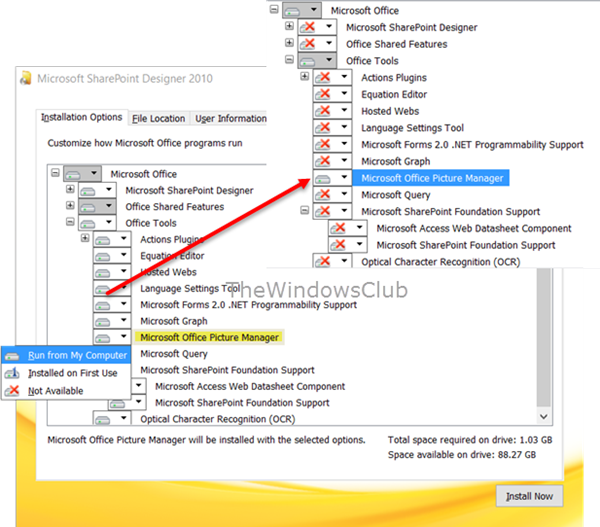Select blue-highlighted Microsoft Office Picture Manager in inset
This screenshot has width=600, height=527.
(x=432, y=178)
